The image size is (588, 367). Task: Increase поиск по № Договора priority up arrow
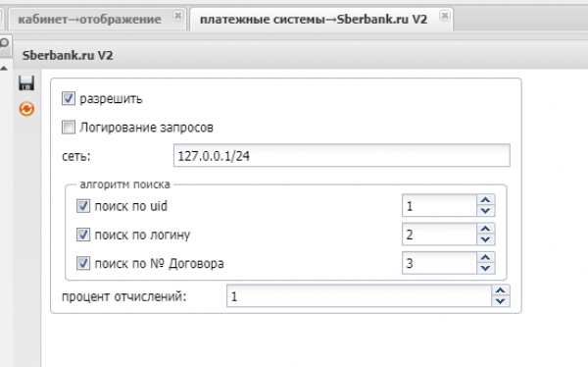486,257
